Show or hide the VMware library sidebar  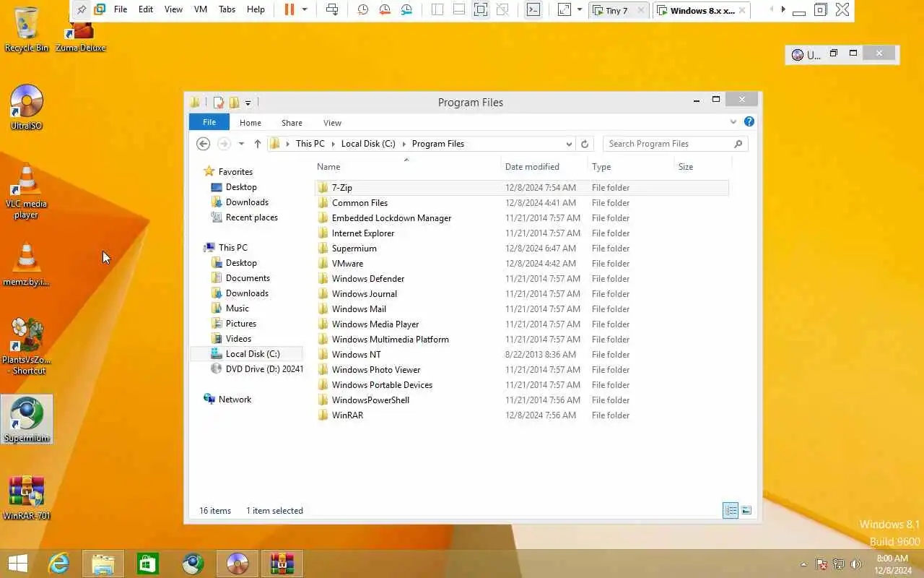click(x=437, y=9)
